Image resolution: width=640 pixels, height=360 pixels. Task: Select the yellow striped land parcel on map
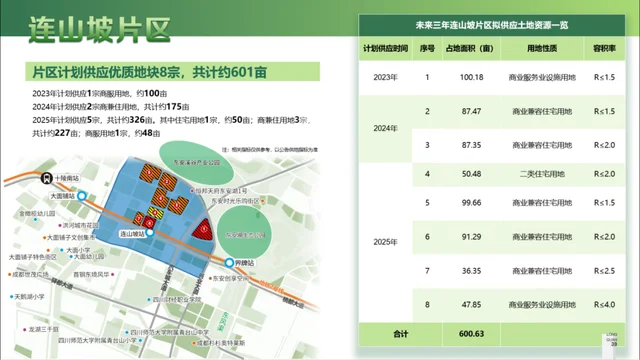point(155,213)
